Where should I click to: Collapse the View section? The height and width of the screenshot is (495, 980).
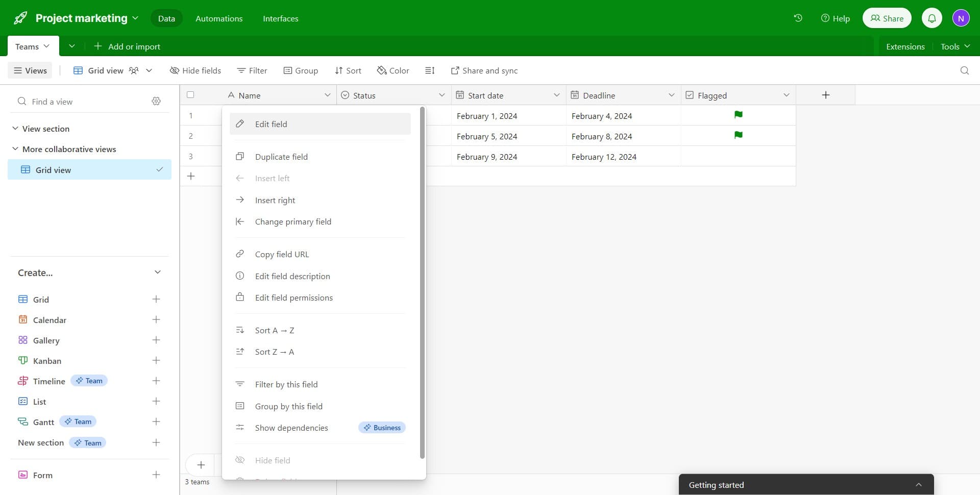pyautogui.click(x=15, y=128)
